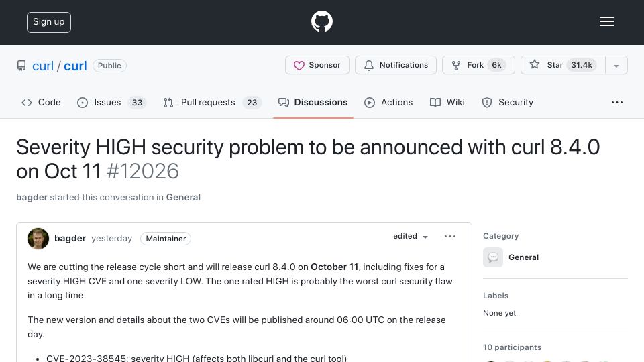This screenshot has width=644, height=362.
Task: Open Notifications for this repository
Action: (x=396, y=65)
